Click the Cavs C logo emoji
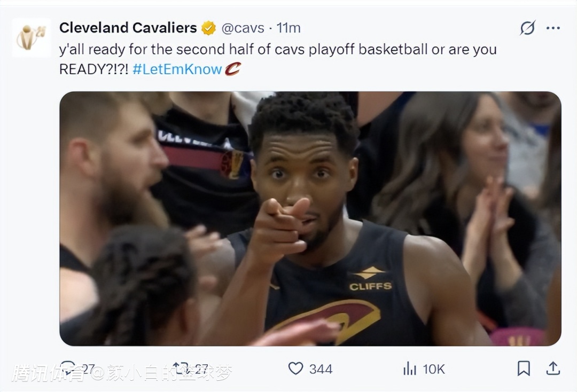This screenshot has width=577, height=392. (x=232, y=69)
